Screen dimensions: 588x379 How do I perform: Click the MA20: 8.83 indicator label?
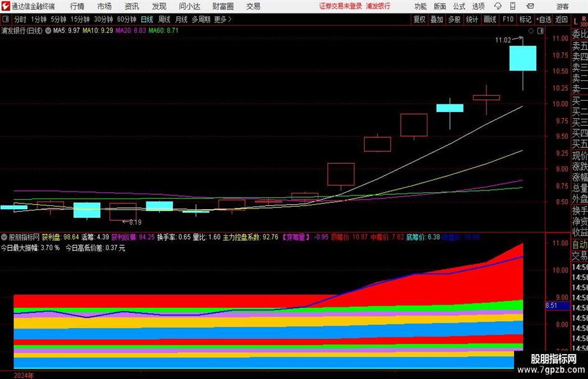pos(131,30)
